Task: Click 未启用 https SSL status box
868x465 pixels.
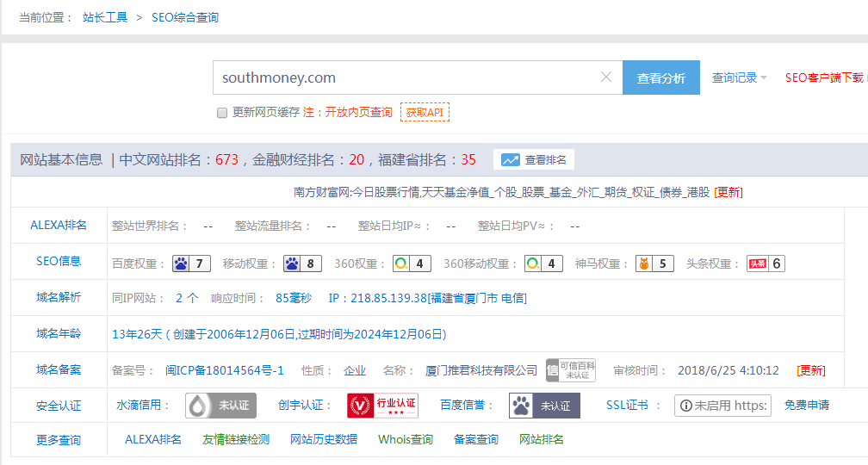Action: 722,406
